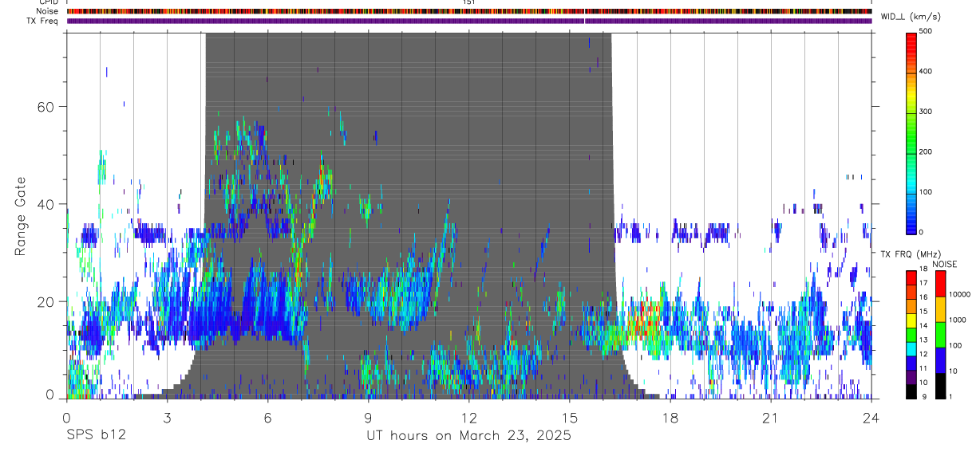This screenshot has height=452, width=980.
Task: Pick the cyan 12–13 MHz TX FRQ swatch
Action: click(911, 348)
